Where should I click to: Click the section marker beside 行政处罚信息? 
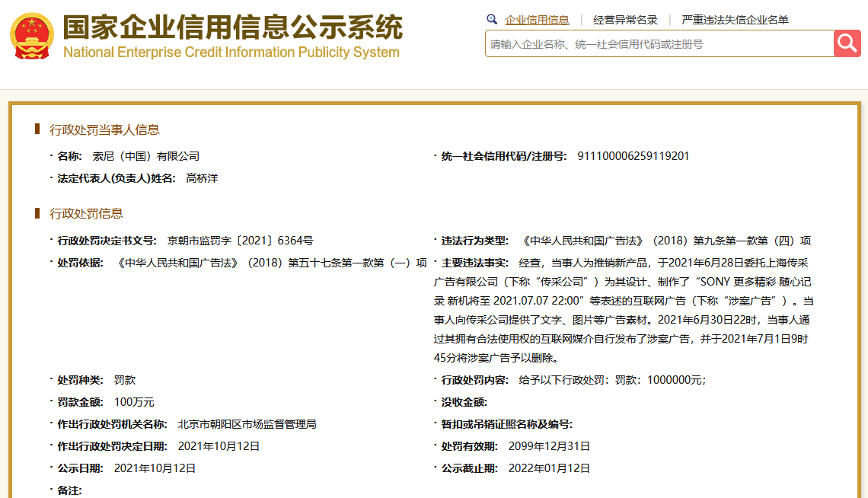click(38, 212)
